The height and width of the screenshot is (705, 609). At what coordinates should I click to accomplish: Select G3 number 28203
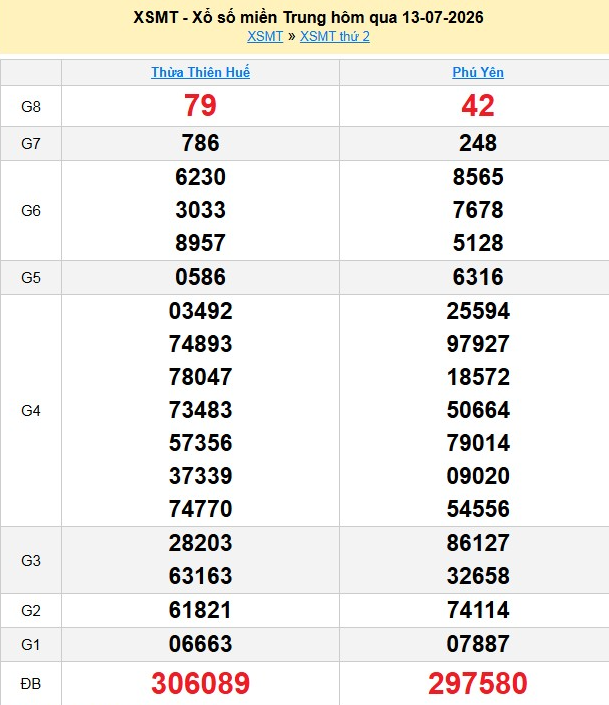[x=200, y=543]
